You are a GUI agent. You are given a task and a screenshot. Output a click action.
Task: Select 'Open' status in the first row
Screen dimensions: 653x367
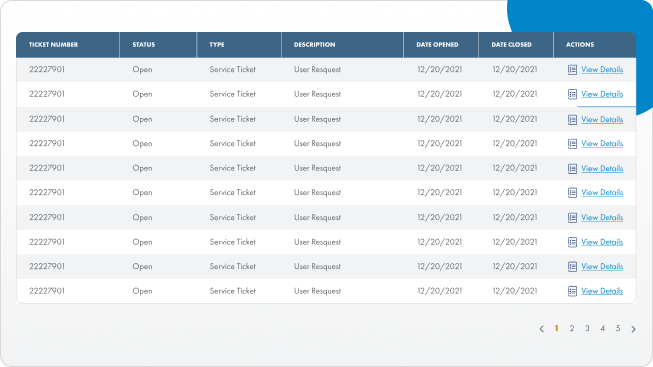click(x=142, y=70)
